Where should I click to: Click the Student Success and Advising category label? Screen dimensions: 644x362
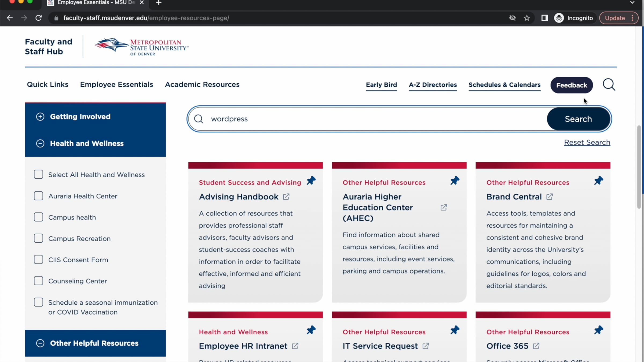(x=250, y=183)
